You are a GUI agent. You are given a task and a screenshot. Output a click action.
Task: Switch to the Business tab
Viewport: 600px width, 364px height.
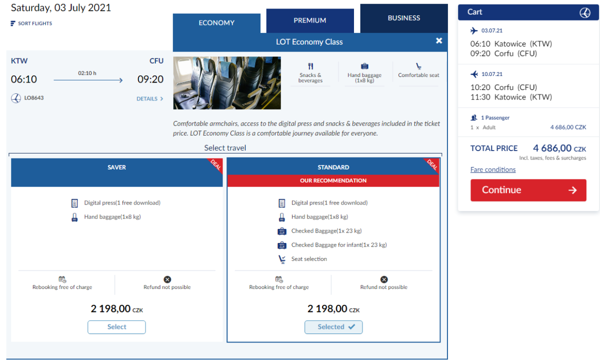tap(403, 18)
